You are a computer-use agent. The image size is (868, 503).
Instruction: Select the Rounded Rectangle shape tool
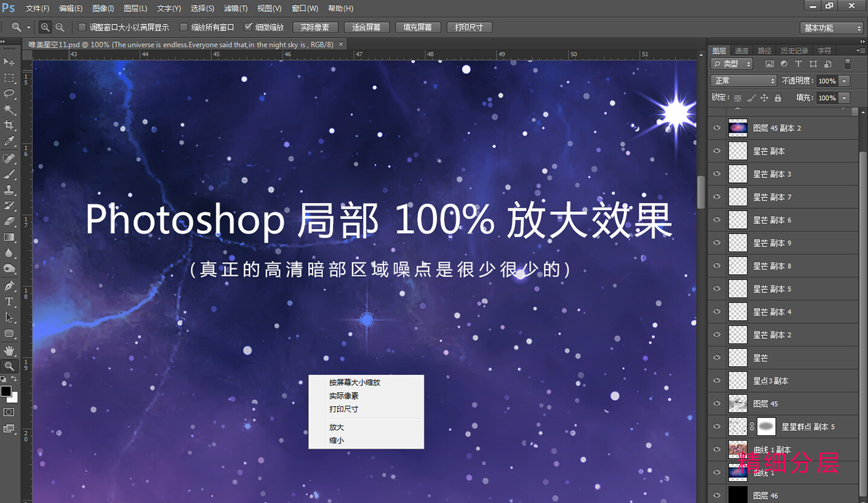pos(9,333)
